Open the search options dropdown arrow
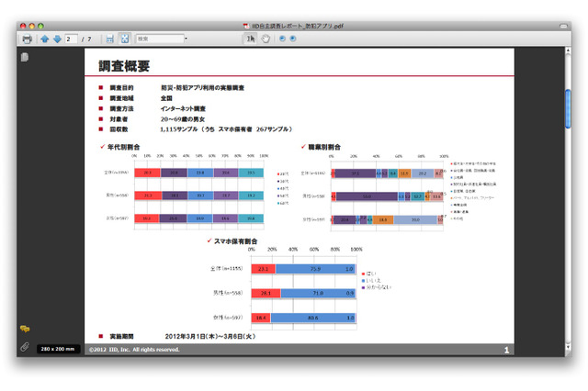 click(x=187, y=39)
